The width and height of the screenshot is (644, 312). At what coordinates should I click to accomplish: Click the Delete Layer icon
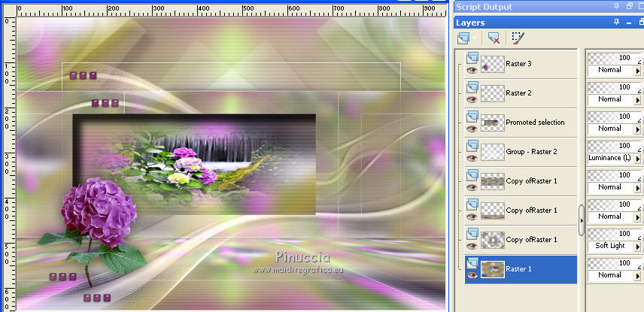494,39
